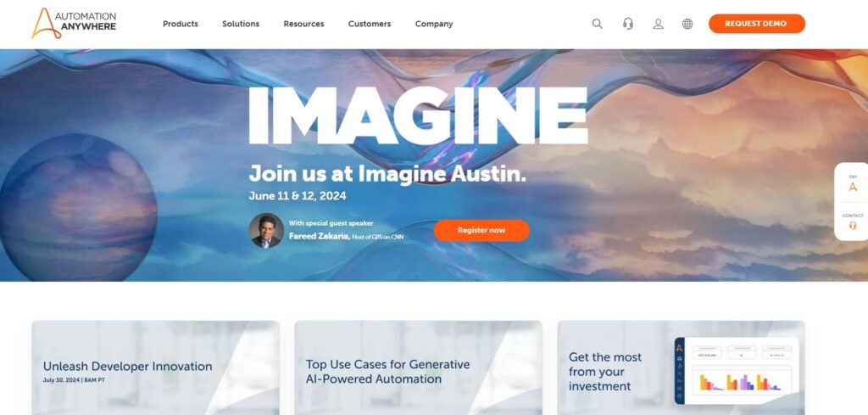Click the Register now button
The image size is (868, 415).
pyautogui.click(x=481, y=231)
